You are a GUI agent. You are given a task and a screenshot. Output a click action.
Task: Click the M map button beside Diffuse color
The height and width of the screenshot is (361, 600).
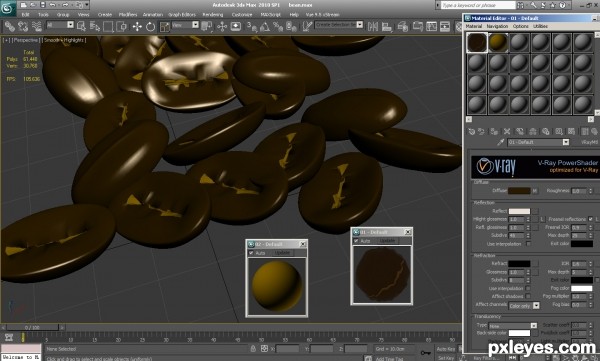tap(535, 191)
